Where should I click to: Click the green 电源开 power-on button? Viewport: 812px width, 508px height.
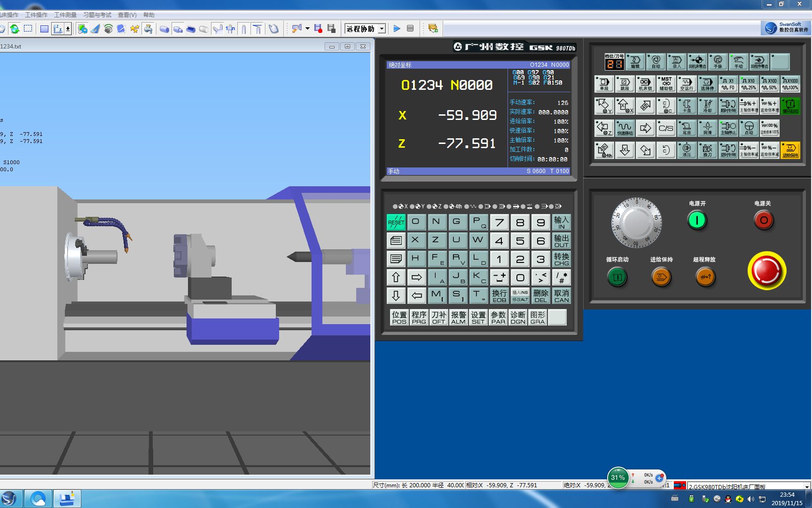697,220
